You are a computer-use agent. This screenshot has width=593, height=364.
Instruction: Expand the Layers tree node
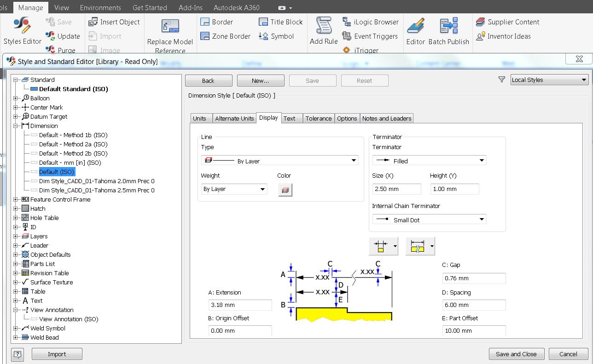tap(16, 236)
